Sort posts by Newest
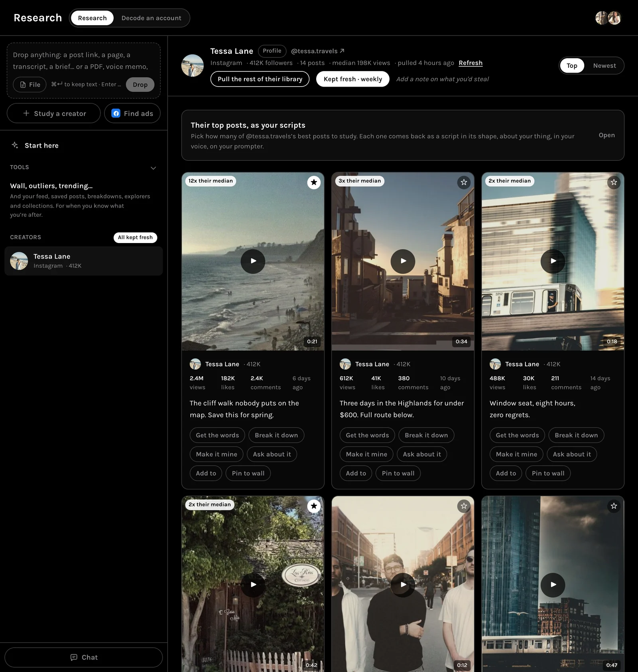This screenshot has height=672, width=638. 605,65
